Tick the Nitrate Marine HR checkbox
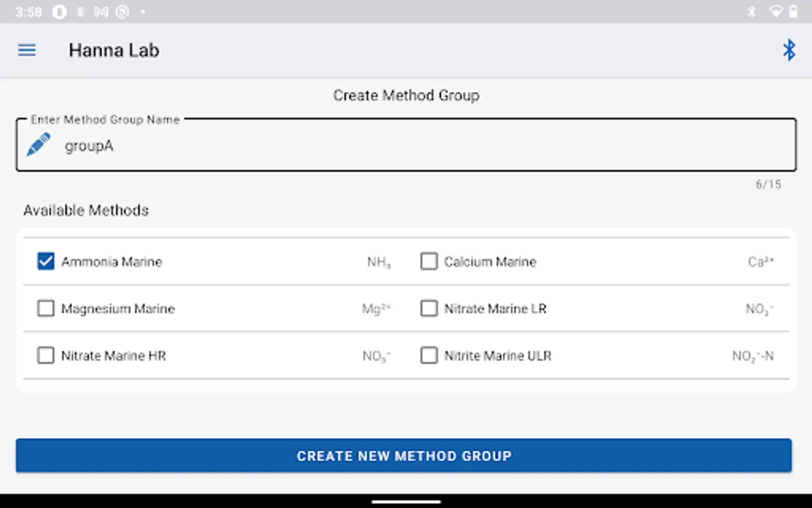This screenshot has height=508, width=812. point(46,356)
